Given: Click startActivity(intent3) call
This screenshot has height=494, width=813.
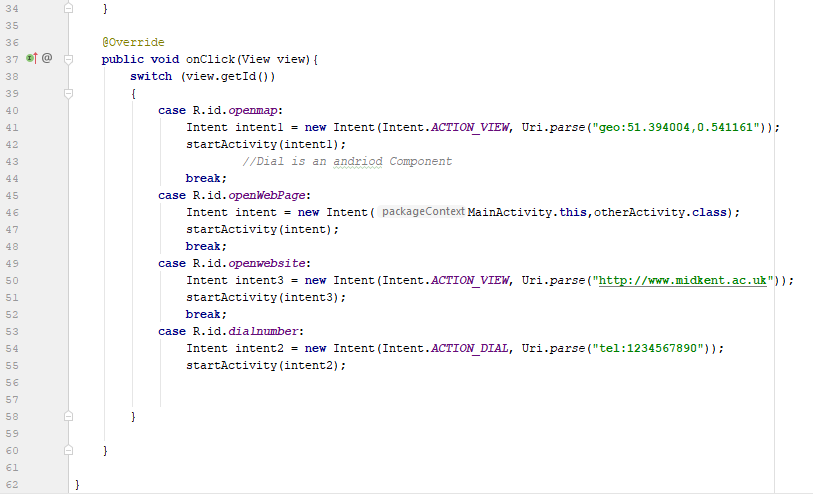Looking at the screenshot, I should 265,298.
